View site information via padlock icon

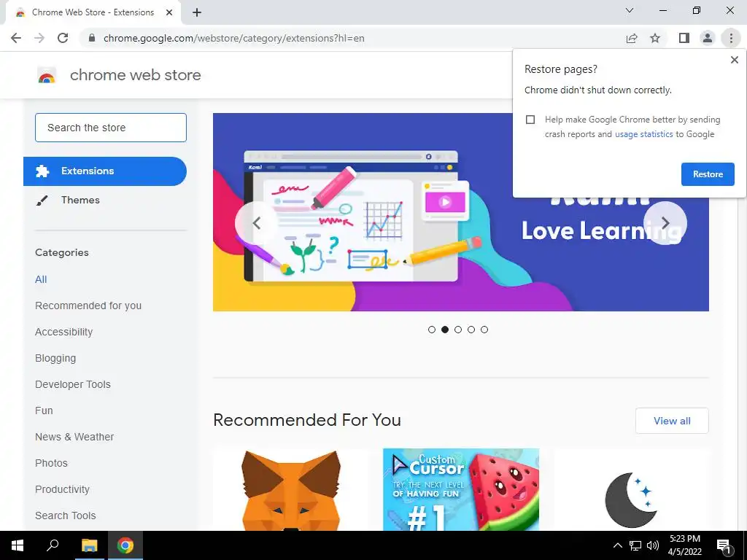tap(92, 38)
